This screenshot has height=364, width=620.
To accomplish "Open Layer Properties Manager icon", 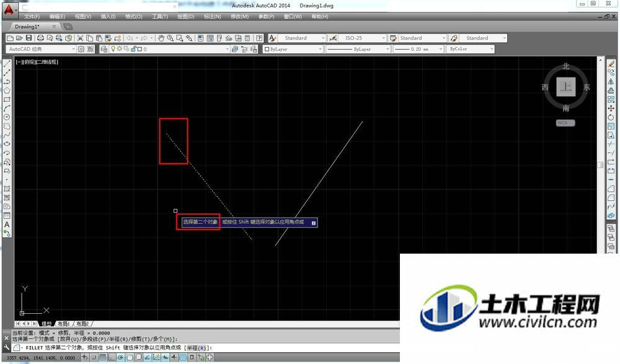I will (104, 49).
